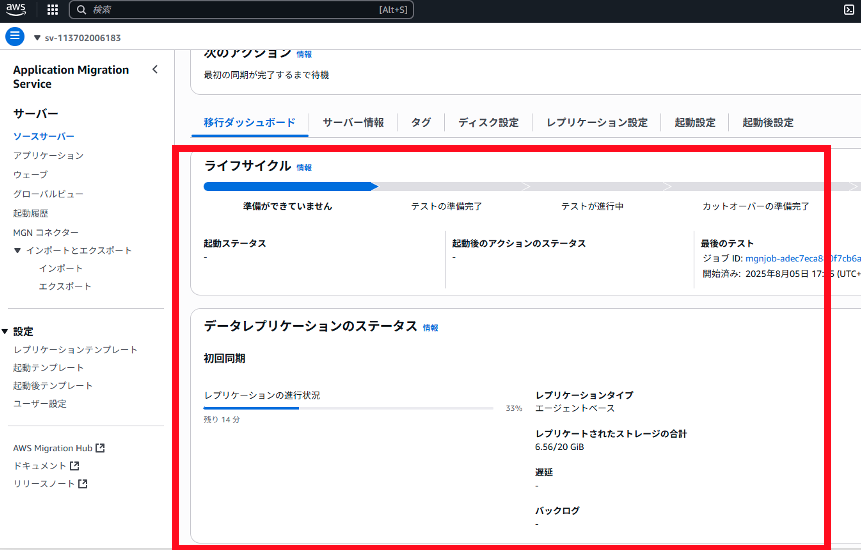Focus the 検索 search field
861x550 pixels.
pos(242,10)
